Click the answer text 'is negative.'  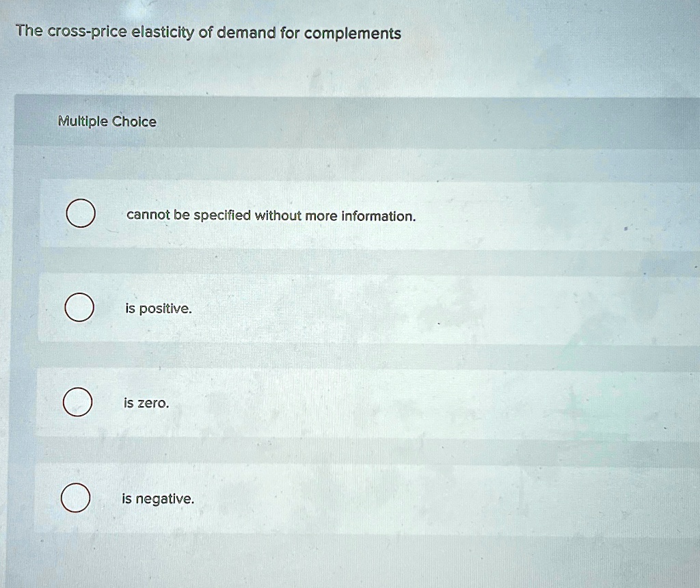158,498
